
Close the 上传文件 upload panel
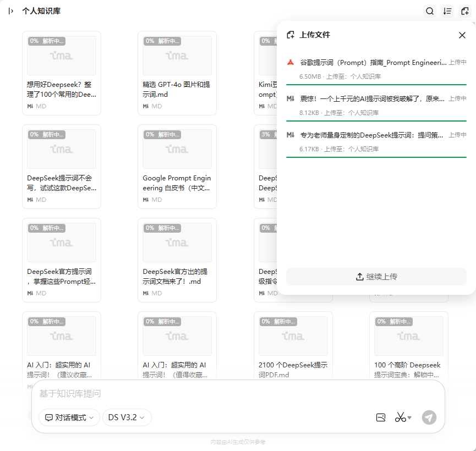pos(462,35)
